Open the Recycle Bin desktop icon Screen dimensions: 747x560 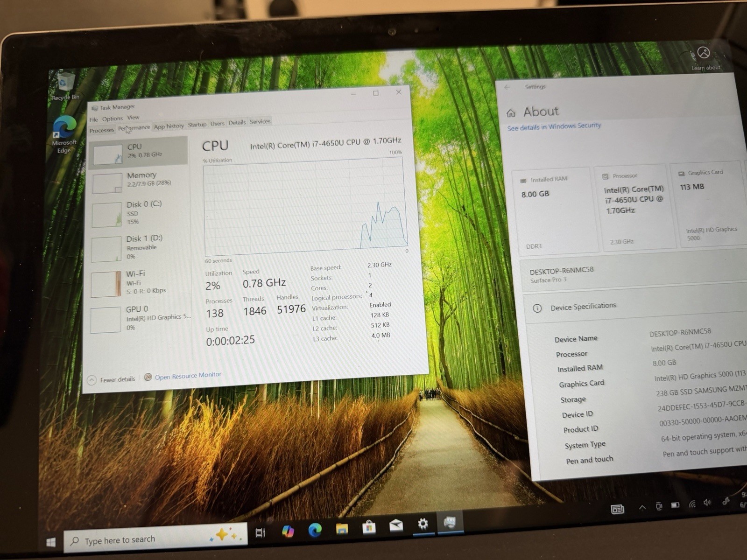tap(66, 86)
